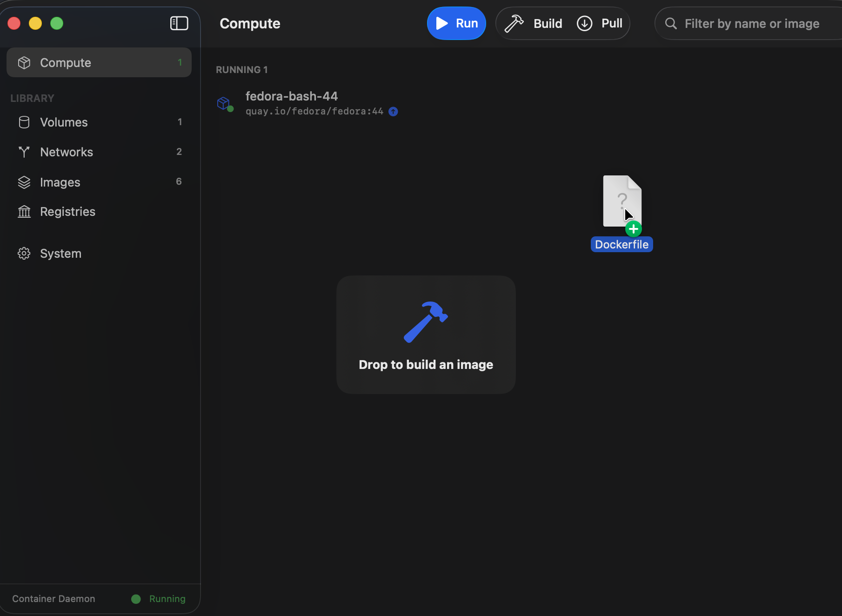Image resolution: width=842 pixels, height=616 pixels.
Task: Click the Volumes cylinder icon
Action: click(x=24, y=122)
